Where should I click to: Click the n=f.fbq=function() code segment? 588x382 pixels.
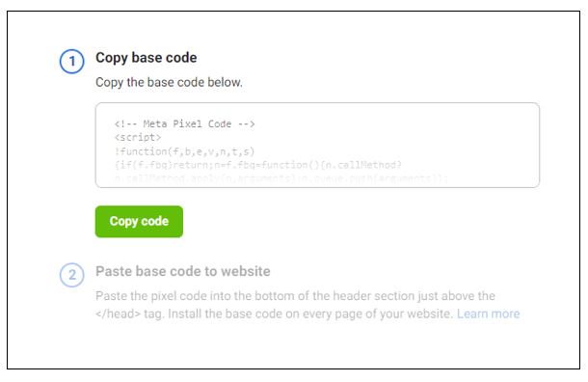(266, 165)
